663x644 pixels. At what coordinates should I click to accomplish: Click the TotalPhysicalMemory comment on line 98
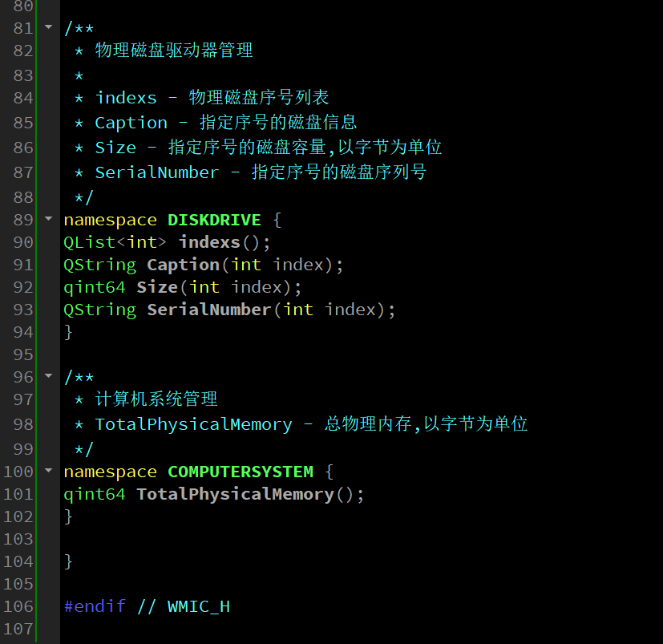tap(311, 424)
